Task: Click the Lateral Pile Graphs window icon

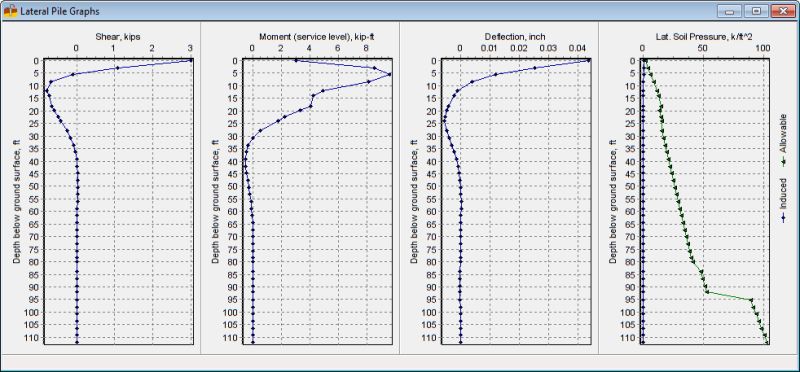Action: (x=10, y=11)
